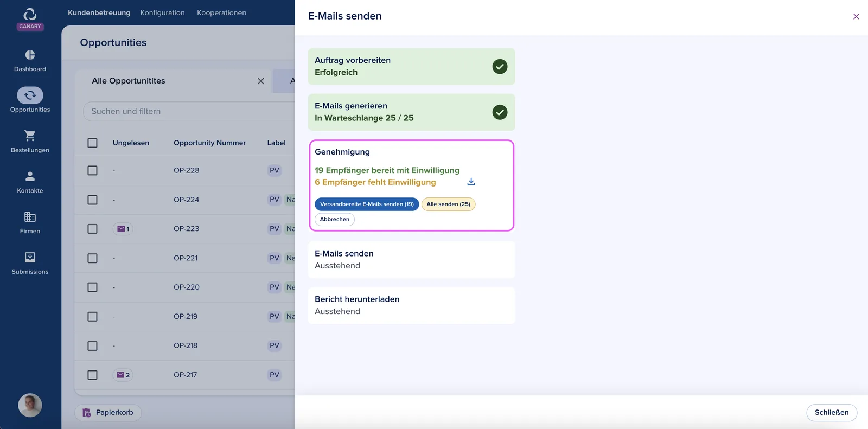Click the OP-221 number cell
The width and height of the screenshot is (868, 429).
tap(186, 258)
